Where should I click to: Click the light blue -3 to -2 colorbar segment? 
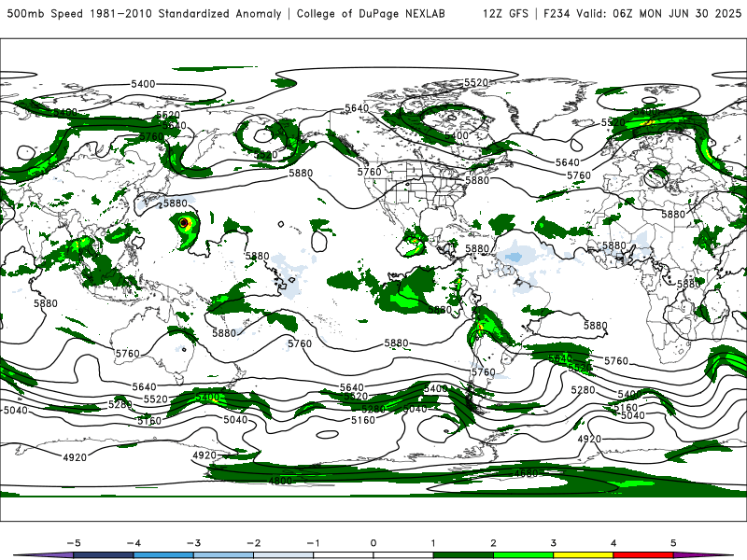click(223, 555)
